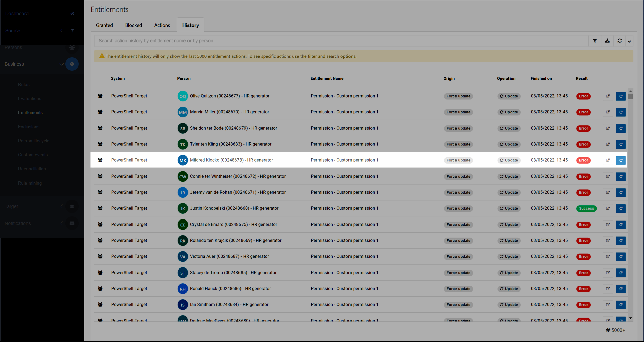Switch to the Granted tab
Screen dimensions: 644x342
(x=104, y=25)
